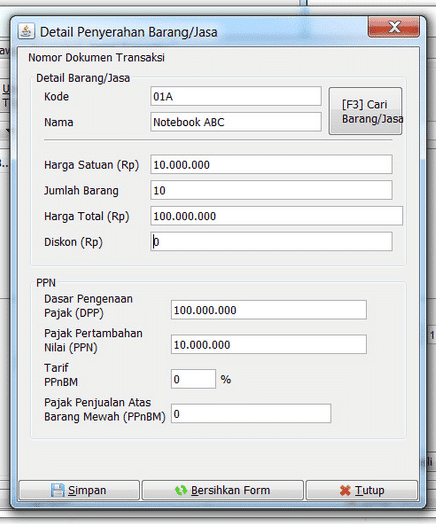Select the Nama field with Notebook ABC
Viewport: 436px width, 524px height.
[236, 122]
